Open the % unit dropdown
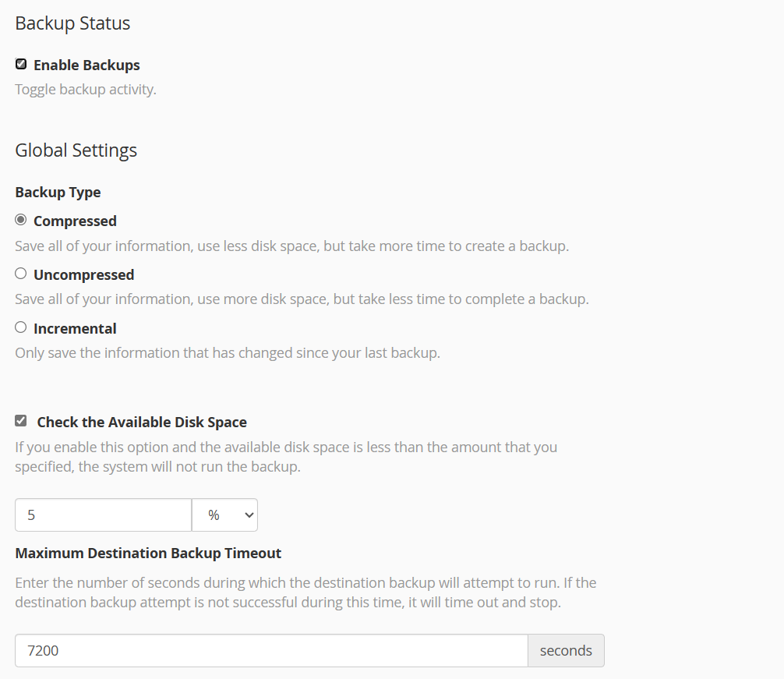 point(224,515)
